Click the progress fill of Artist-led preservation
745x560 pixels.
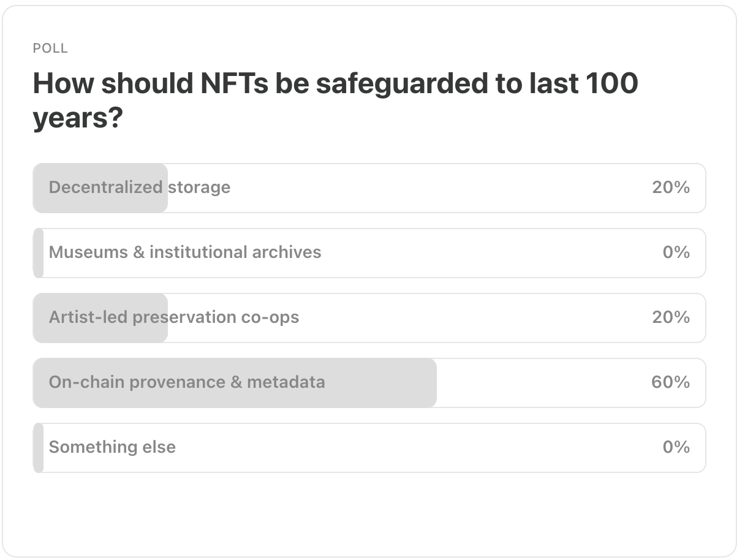[x=101, y=333]
